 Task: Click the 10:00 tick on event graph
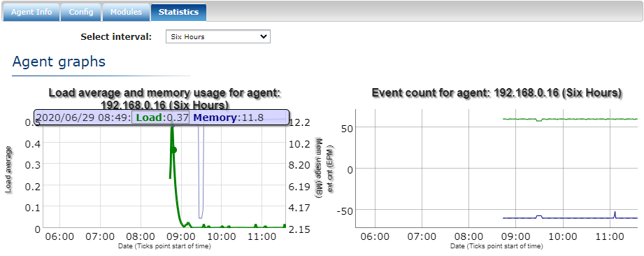563,236
